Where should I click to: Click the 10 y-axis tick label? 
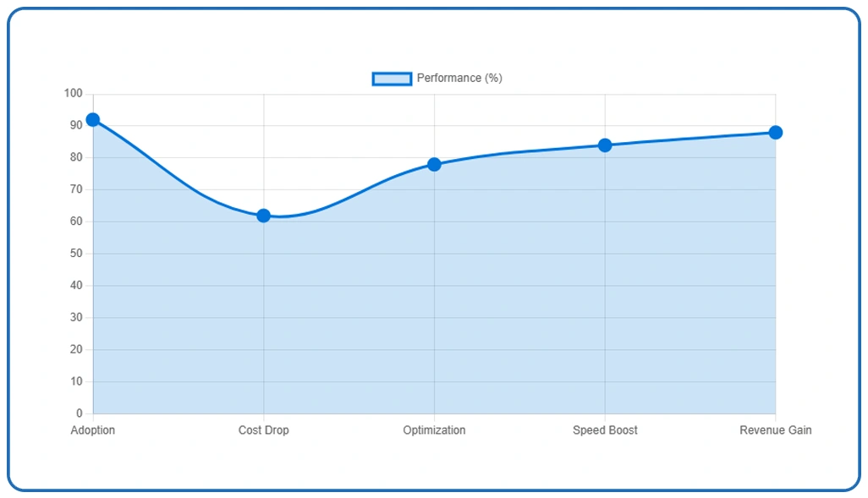[x=76, y=381]
